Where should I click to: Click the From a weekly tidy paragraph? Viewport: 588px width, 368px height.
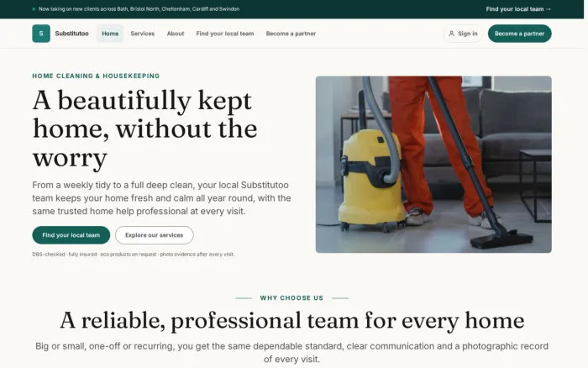(161, 198)
